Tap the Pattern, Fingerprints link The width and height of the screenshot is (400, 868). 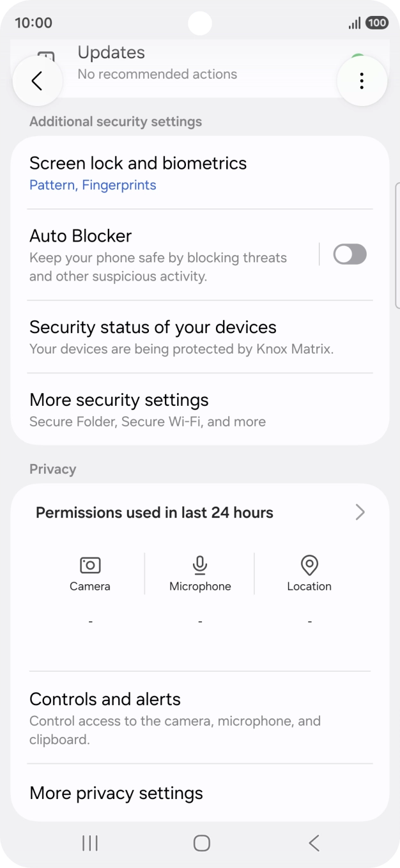(93, 185)
